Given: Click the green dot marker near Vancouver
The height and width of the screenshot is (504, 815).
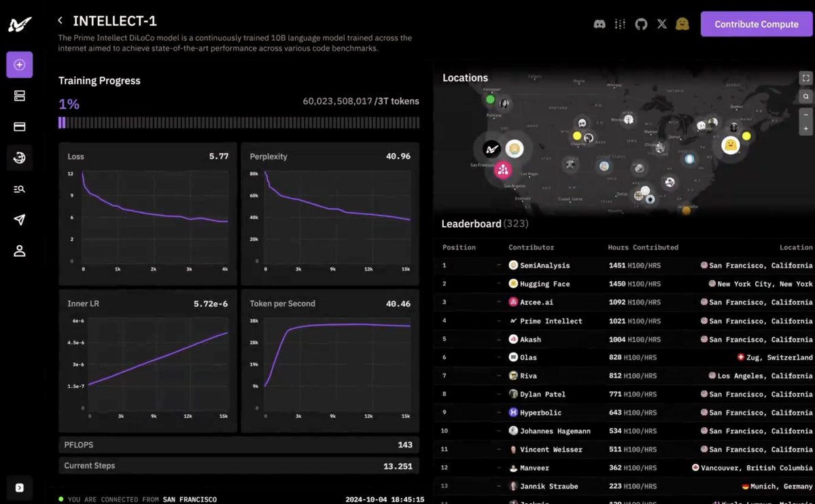Looking at the screenshot, I should [490, 99].
